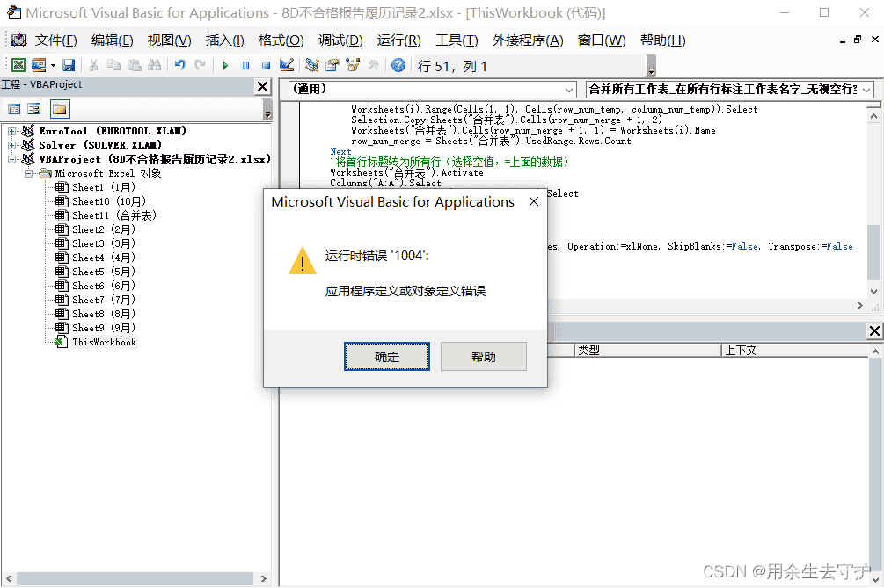This screenshot has width=884, height=588.
Task: Open the Properties Window toolbar icon
Action: pos(332,65)
